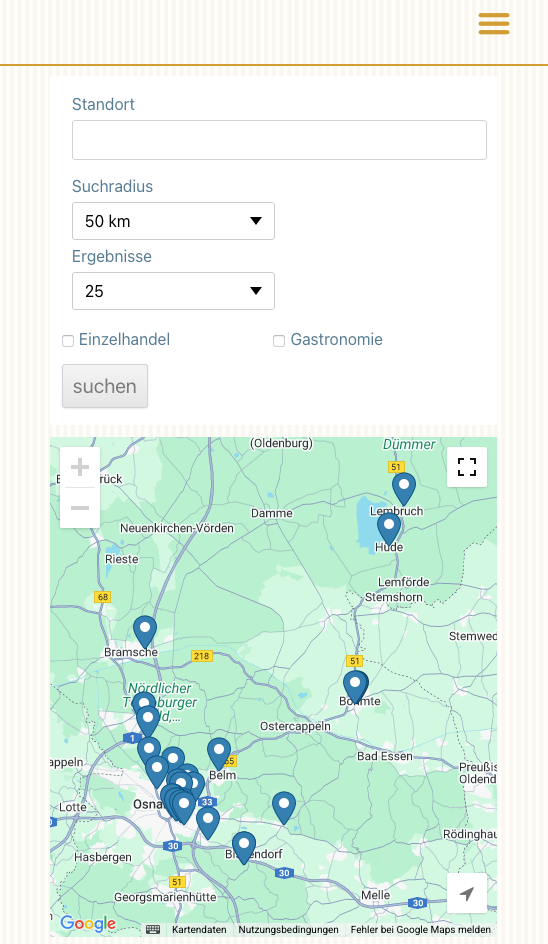Open keyboard shortcuts icon on map

153,930
